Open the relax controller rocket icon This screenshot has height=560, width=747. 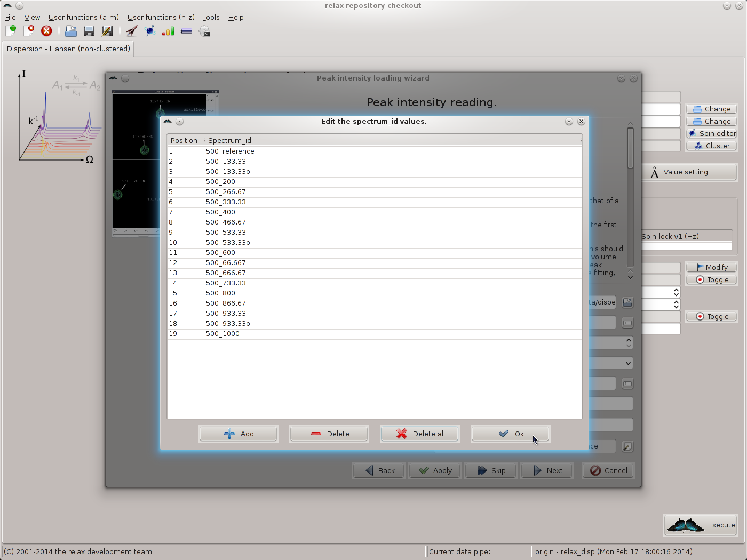coord(132,31)
